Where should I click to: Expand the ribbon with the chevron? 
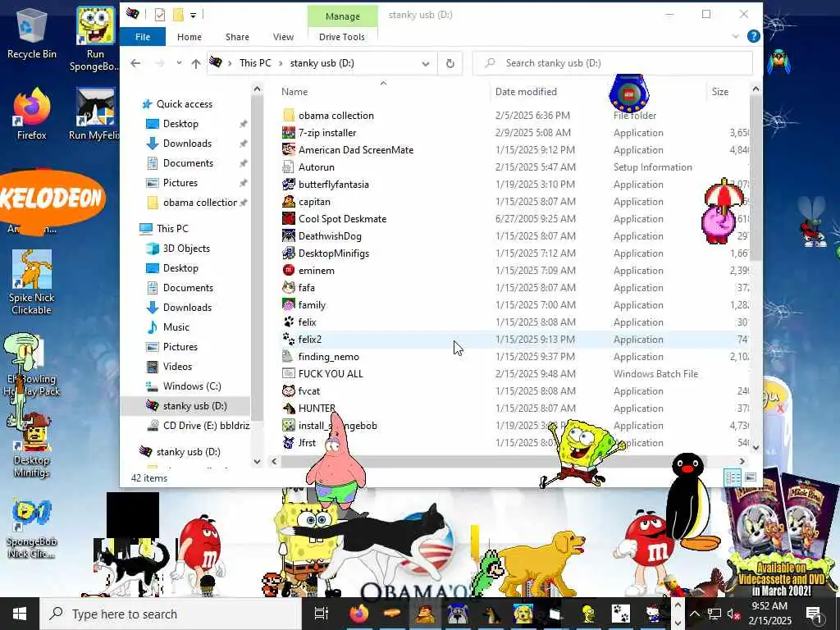736,36
